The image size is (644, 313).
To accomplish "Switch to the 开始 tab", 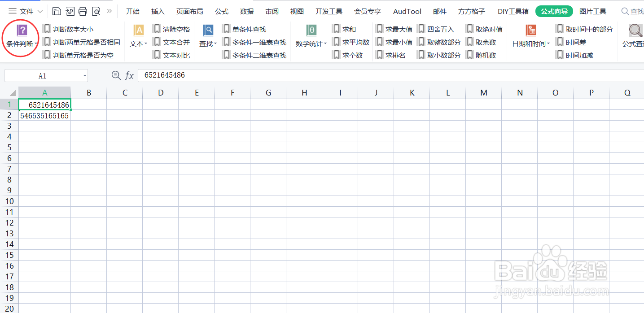I will click(x=132, y=11).
